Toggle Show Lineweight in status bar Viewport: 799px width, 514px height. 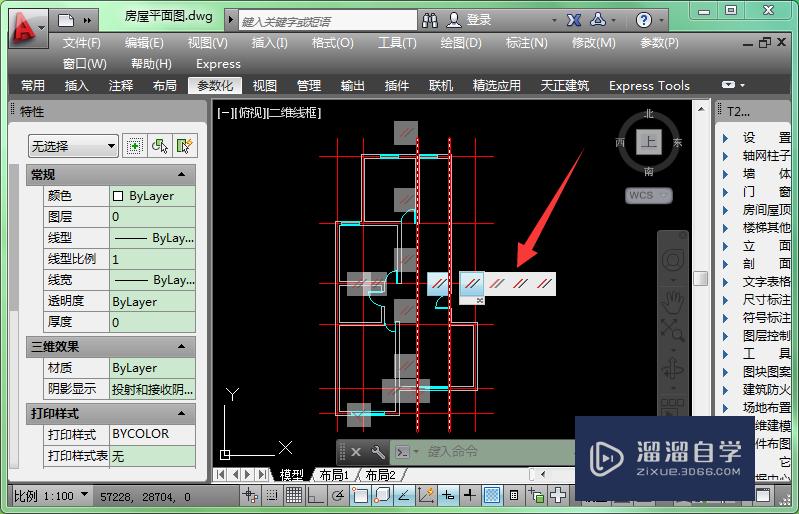click(470, 495)
